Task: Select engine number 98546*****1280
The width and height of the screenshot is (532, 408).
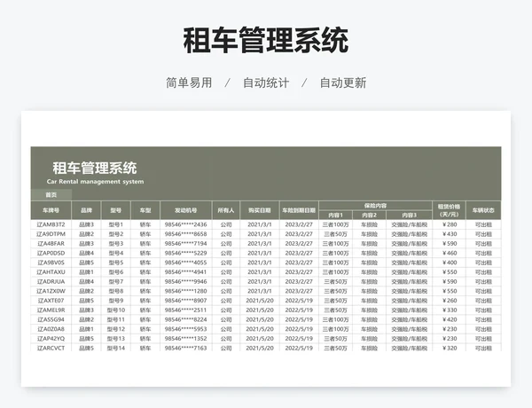Action: click(x=186, y=291)
